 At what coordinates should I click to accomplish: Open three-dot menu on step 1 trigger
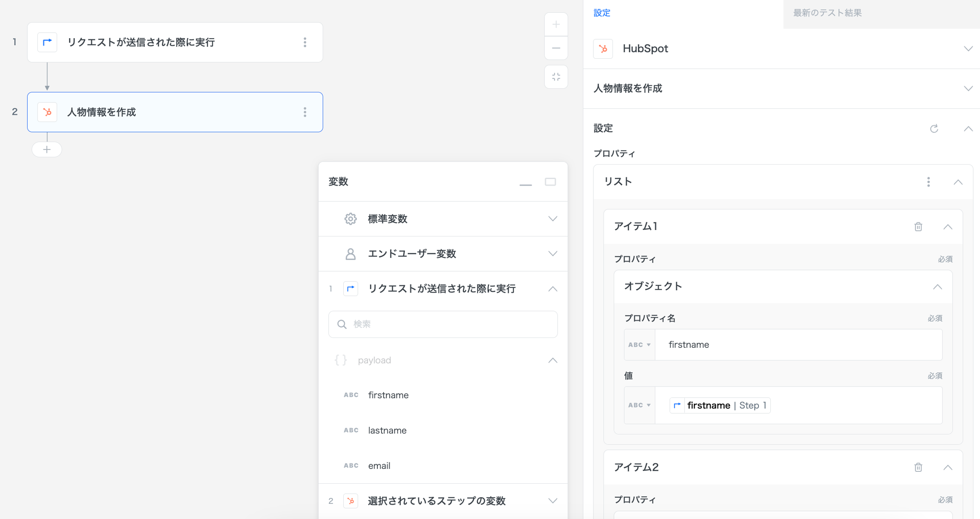coord(305,43)
